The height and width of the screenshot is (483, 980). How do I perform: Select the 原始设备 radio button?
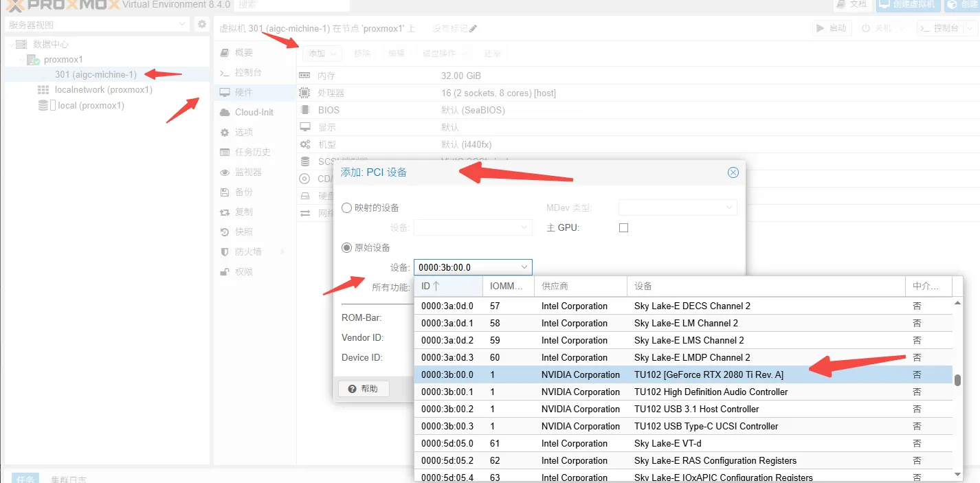[x=347, y=247]
